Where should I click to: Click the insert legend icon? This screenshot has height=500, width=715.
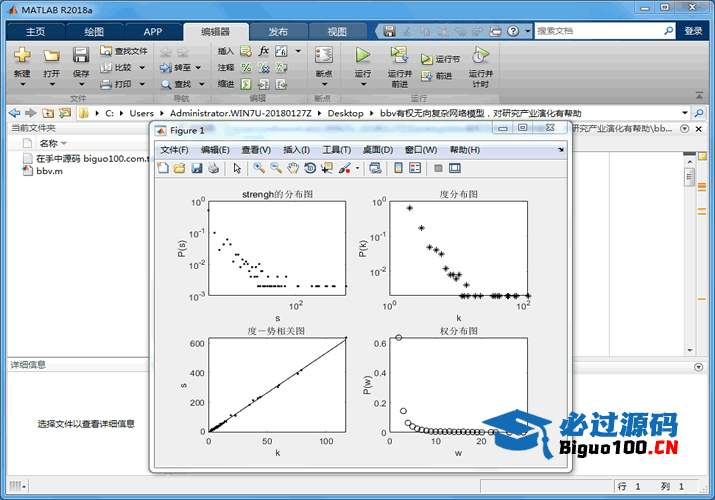click(x=415, y=168)
